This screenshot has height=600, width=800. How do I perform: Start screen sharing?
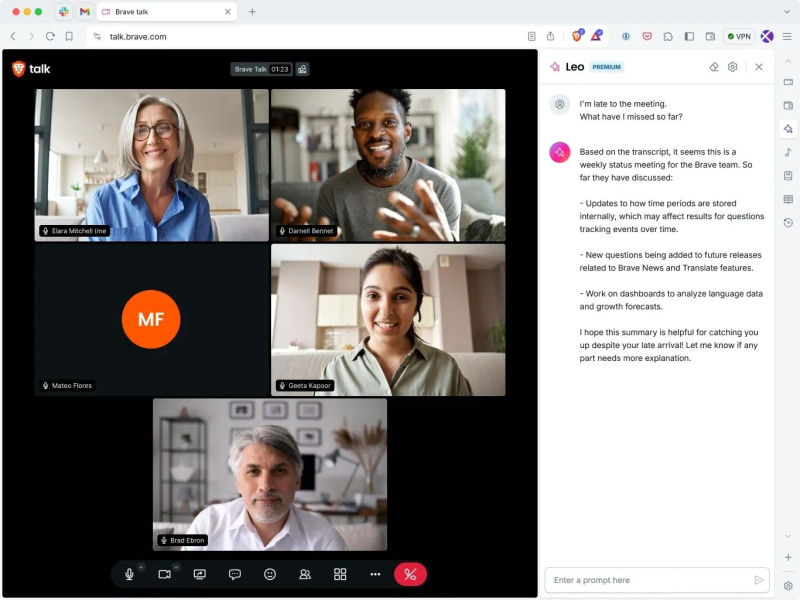point(199,574)
